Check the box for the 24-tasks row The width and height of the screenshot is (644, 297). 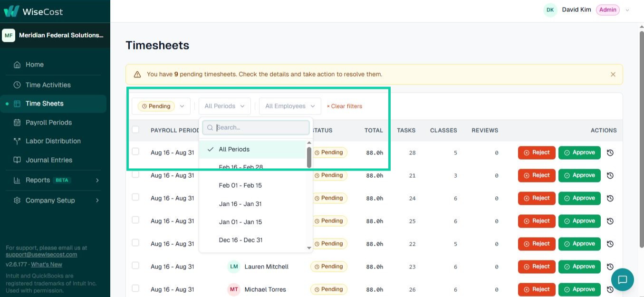point(135,197)
